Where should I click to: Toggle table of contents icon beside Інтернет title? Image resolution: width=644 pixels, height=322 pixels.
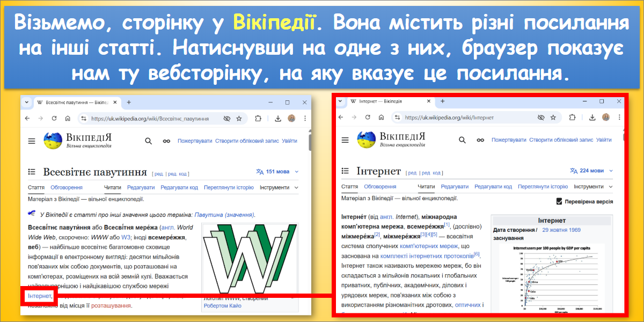(x=346, y=171)
